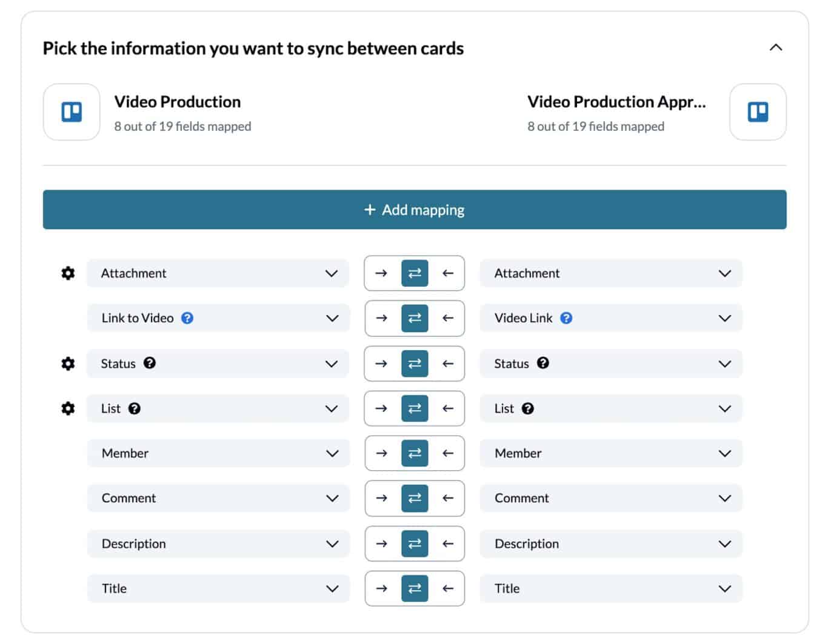The image size is (828, 644).
Task: Open the left Attachment field dropdown
Action: pyautogui.click(x=218, y=273)
